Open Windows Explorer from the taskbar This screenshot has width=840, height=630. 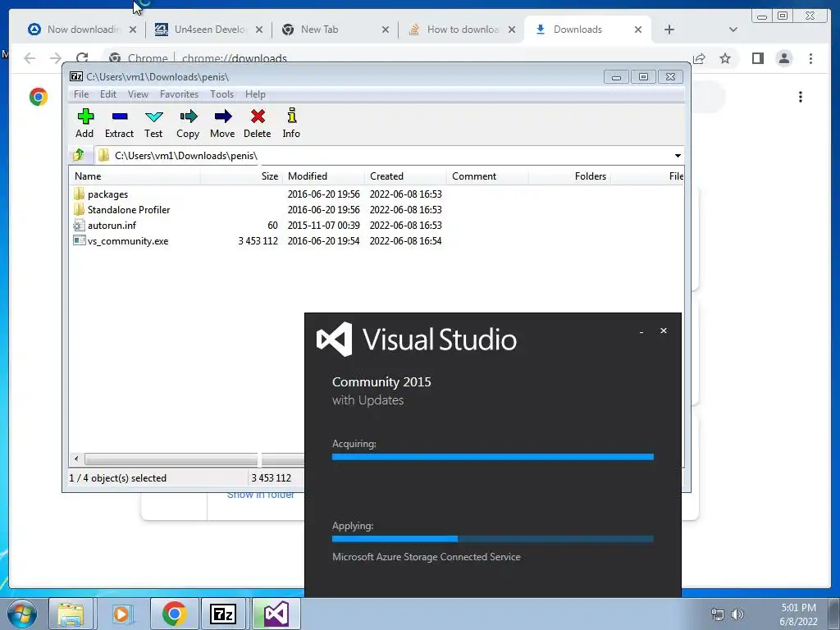(71, 614)
